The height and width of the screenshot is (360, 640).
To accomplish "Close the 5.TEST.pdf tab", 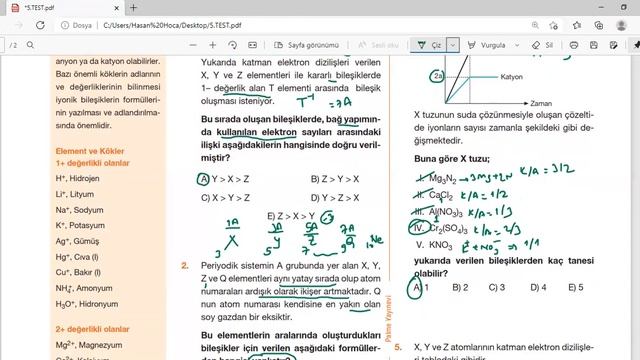I will pos(116,8).
